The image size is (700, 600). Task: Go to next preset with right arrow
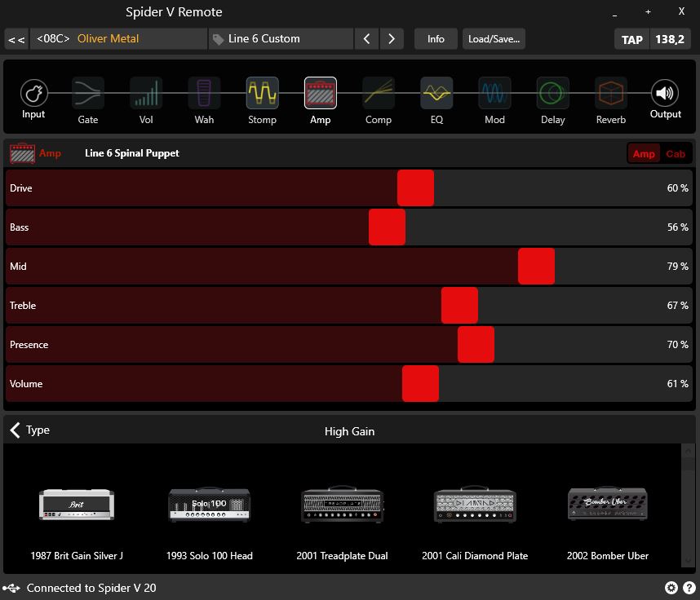pos(392,39)
